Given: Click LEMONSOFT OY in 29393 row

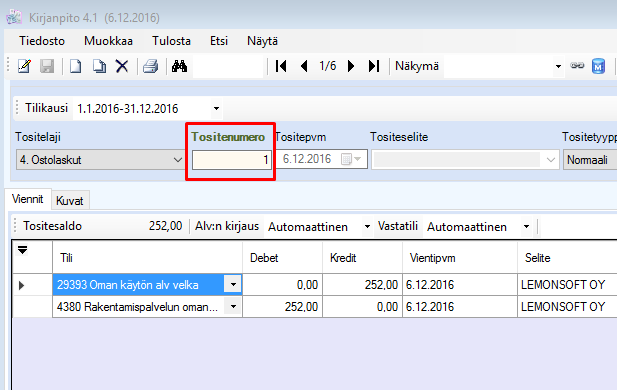Looking at the screenshot, I should (x=567, y=285).
